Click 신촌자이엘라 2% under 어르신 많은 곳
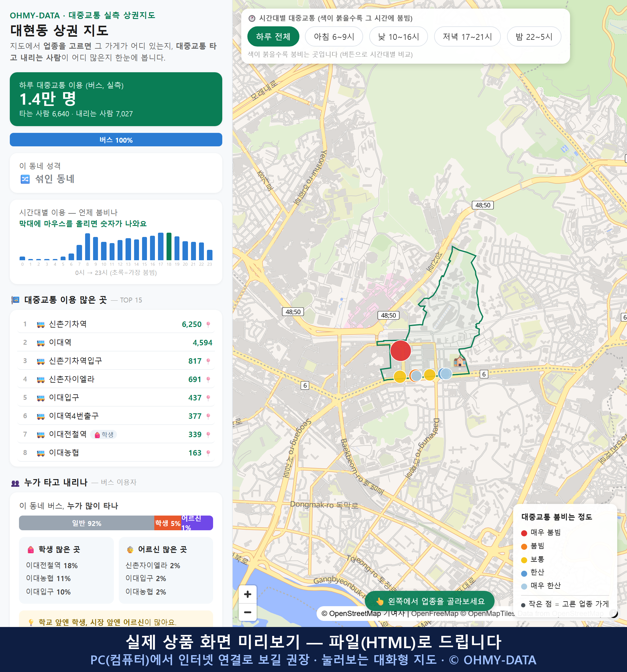Screen dimensions: 627x672 [x=153, y=565]
